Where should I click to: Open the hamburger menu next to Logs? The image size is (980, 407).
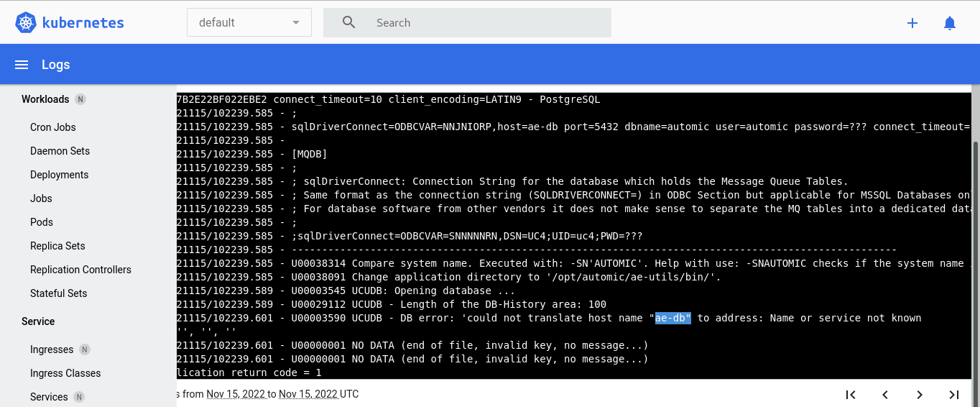[22, 65]
